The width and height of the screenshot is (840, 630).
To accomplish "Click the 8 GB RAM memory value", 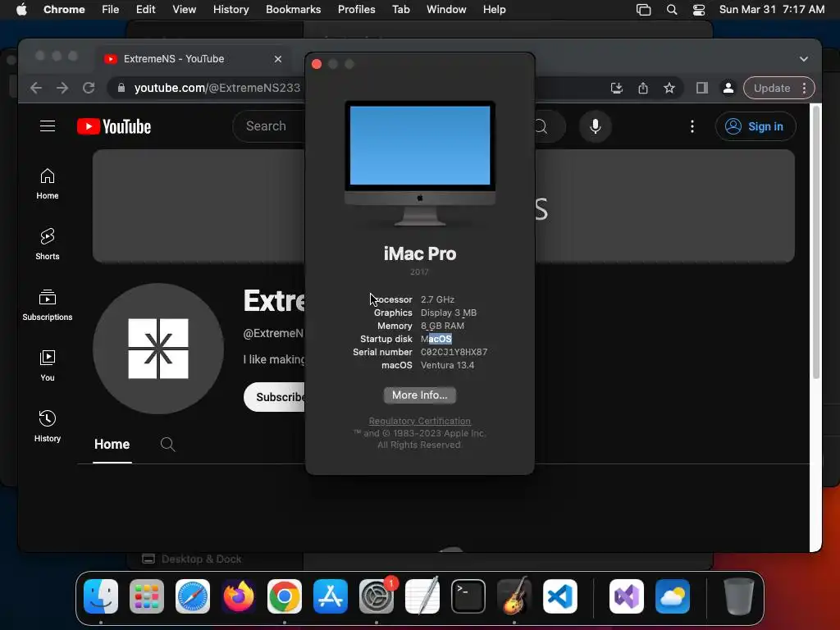I will point(442,326).
